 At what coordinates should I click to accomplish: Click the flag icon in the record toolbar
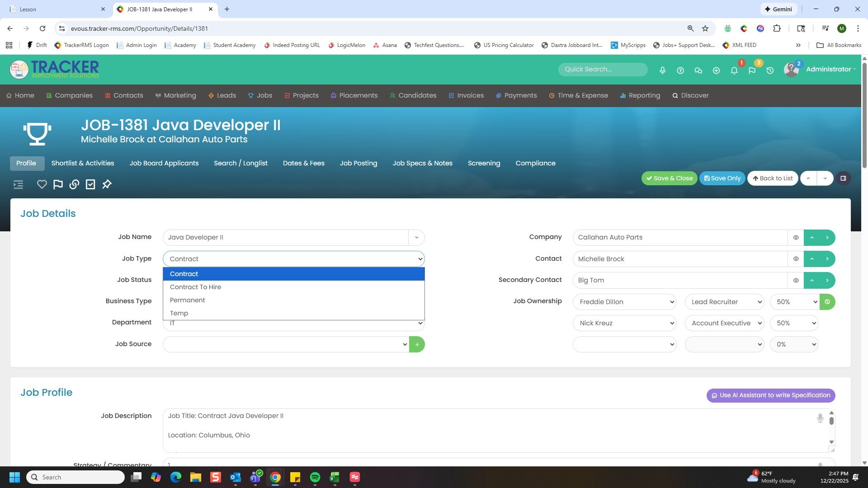(x=58, y=184)
